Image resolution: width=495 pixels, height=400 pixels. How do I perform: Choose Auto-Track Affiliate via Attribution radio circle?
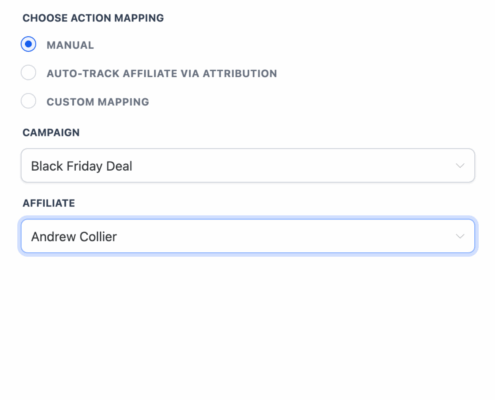[28, 73]
